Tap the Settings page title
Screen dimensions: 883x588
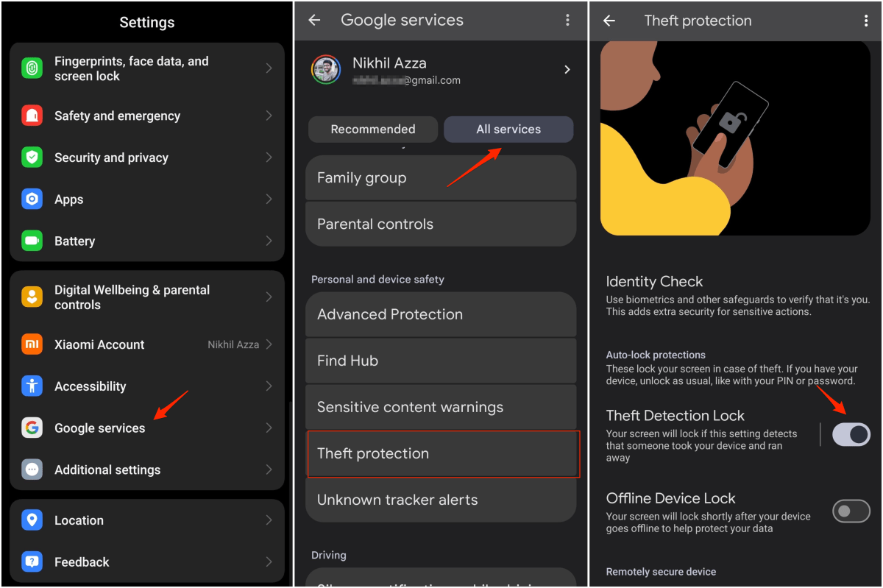(147, 24)
